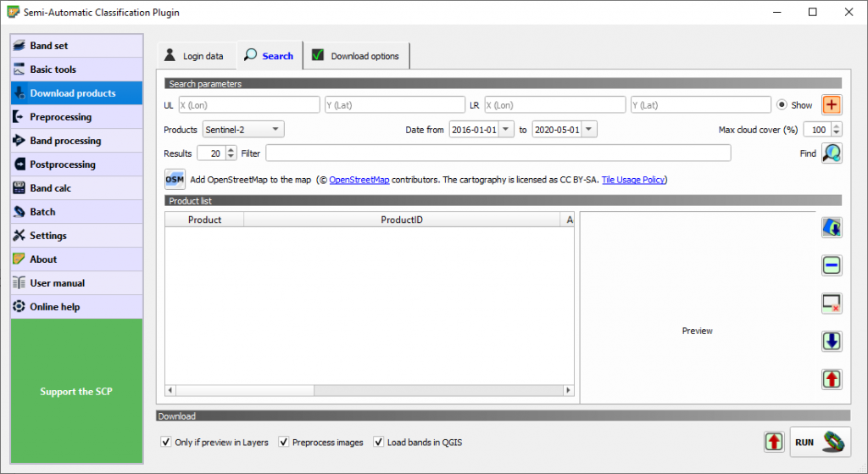868x474 pixels.
Task: Click display preview in map icon
Action: tap(832, 227)
